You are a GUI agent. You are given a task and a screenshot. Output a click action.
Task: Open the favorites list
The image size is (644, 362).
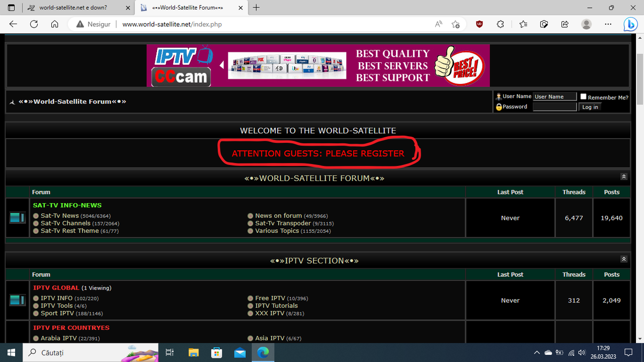coord(523,24)
